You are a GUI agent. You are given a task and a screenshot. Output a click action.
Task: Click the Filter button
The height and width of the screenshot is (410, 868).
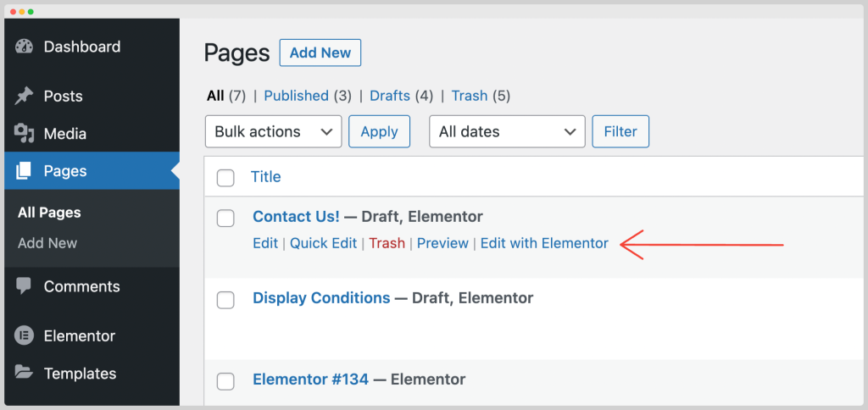620,131
